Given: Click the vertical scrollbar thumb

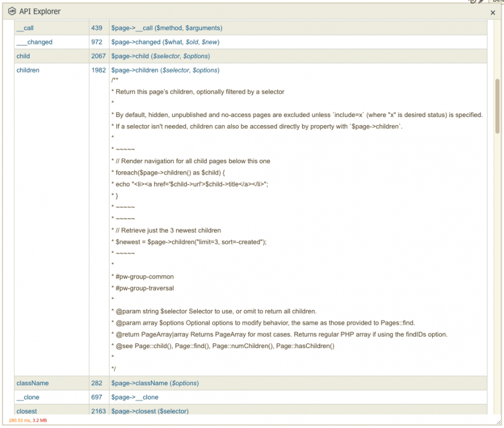Looking at the screenshot, I should click(497, 106).
